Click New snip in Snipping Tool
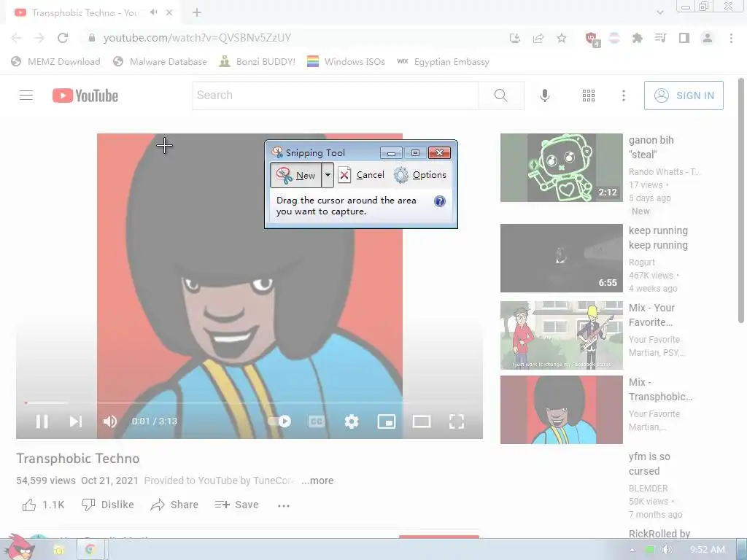Image resolution: width=747 pixels, height=560 pixels. (x=296, y=175)
